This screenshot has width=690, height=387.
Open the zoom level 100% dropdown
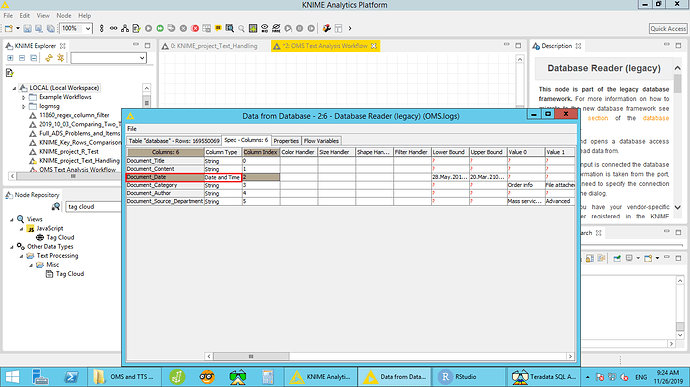click(88, 29)
